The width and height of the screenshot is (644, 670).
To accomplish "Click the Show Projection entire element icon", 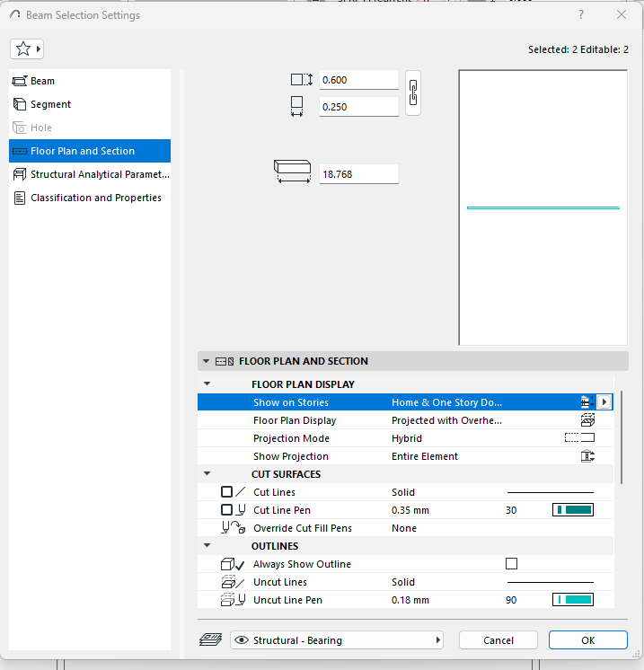I will 587,456.
